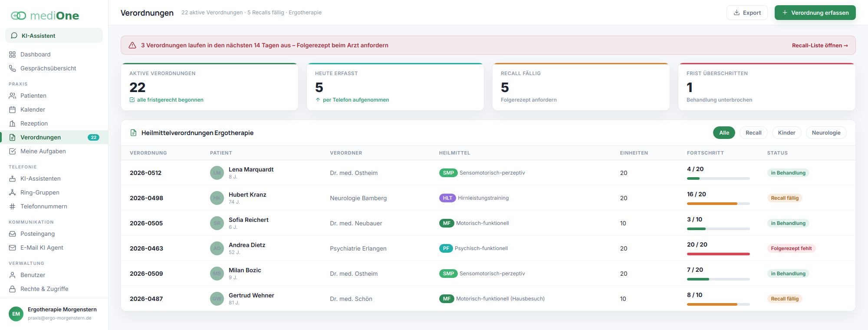Open KI-Assistent chat icon
868x330 pixels.
tap(14, 36)
